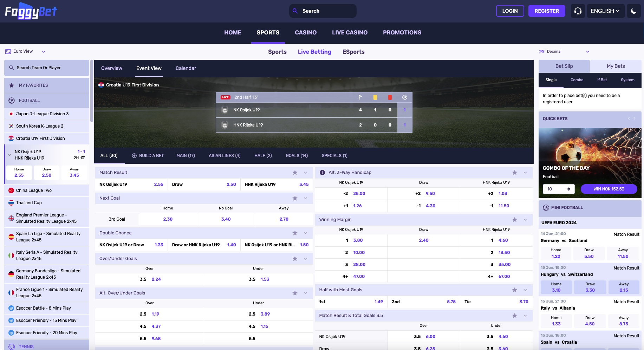Open customer support via headset icon
644x350 pixels.
pos(578,11)
